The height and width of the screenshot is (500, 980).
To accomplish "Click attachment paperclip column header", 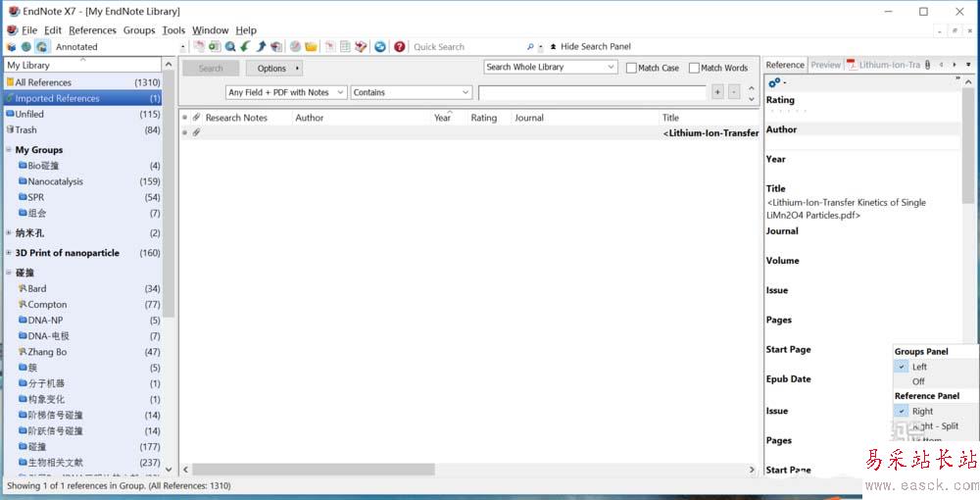I will click(x=196, y=118).
